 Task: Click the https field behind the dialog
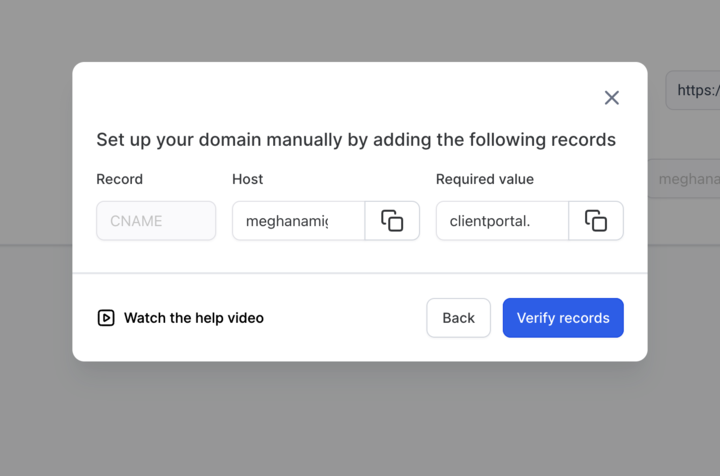click(x=693, y=90)
